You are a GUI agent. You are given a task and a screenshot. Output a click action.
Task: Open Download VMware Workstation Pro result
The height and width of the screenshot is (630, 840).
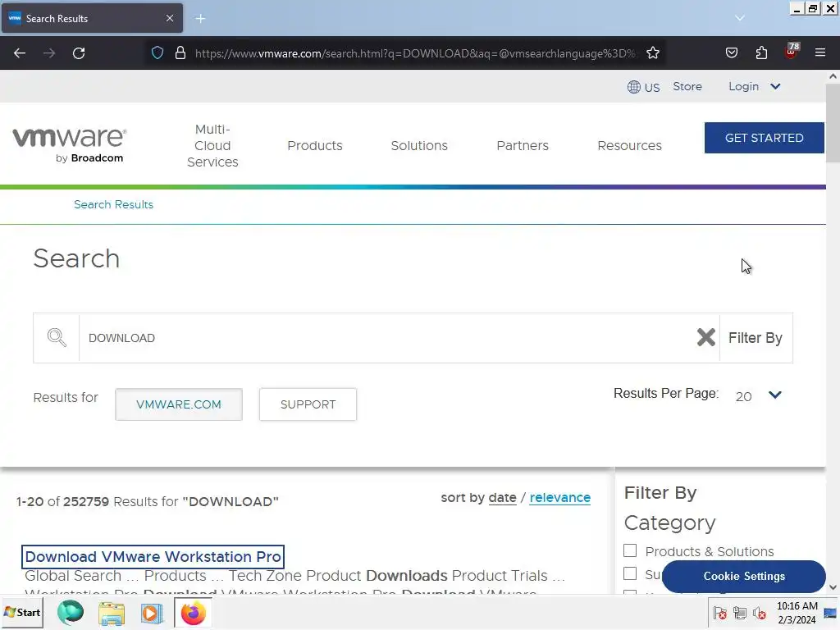[153, 557]
